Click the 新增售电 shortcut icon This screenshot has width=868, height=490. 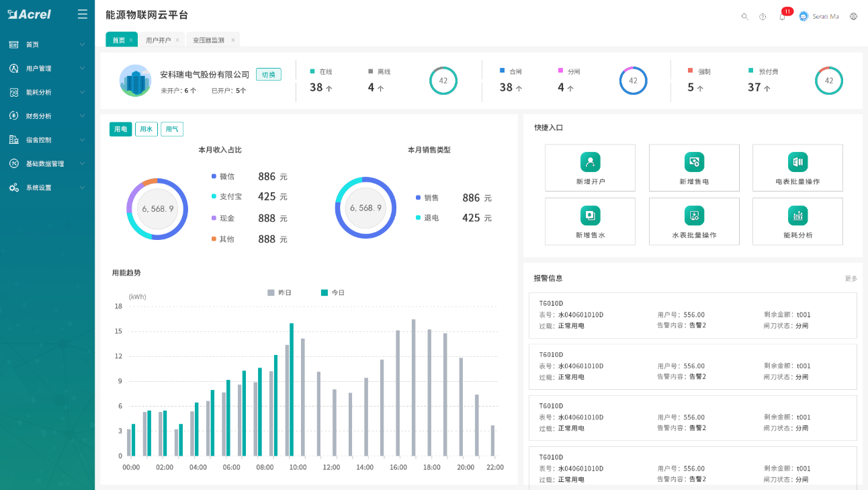tap(693, 161)
